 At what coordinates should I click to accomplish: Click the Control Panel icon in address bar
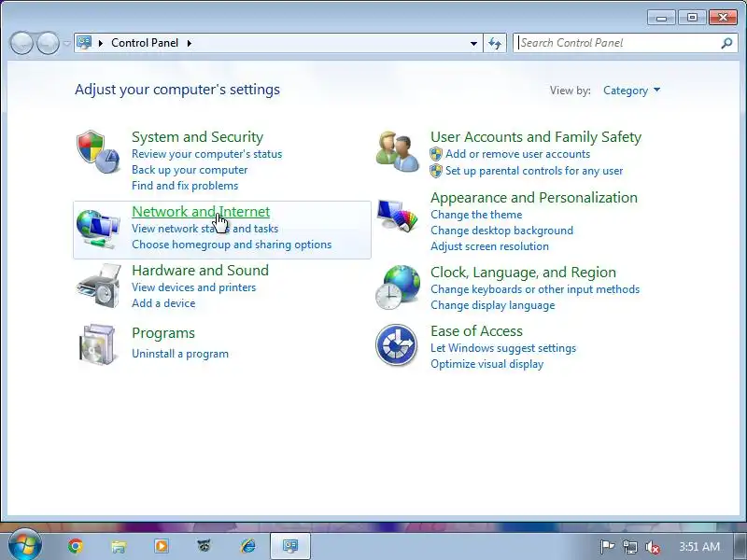[x=84, y=43]
